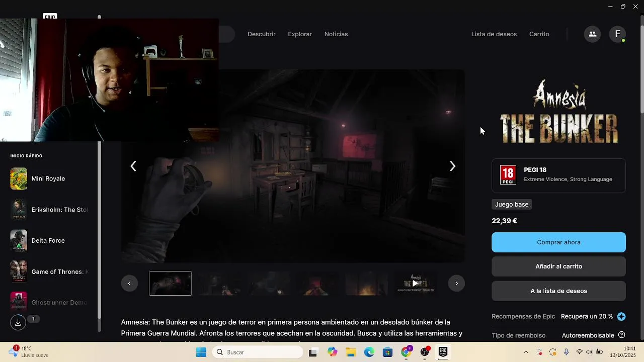
Task: Play the Announcement Trailer thumbnail
Action: click(x=416, y=283)
